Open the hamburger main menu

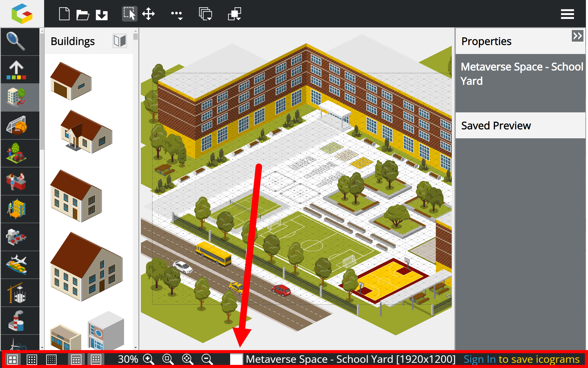point(567,14)
